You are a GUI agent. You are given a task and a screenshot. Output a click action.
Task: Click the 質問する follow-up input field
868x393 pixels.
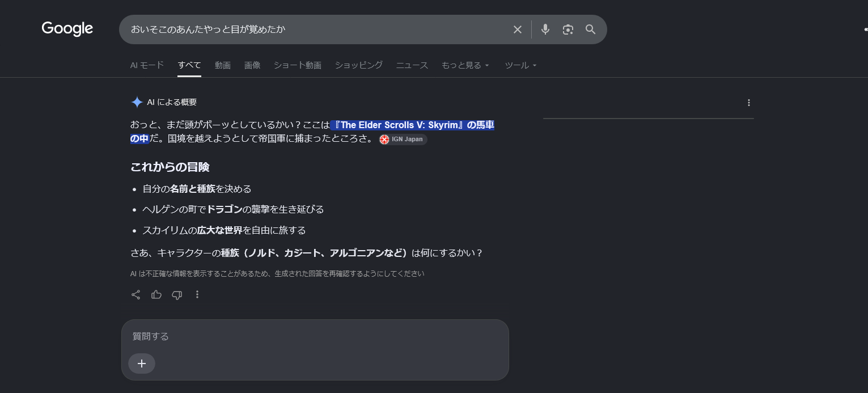(315, 336)
